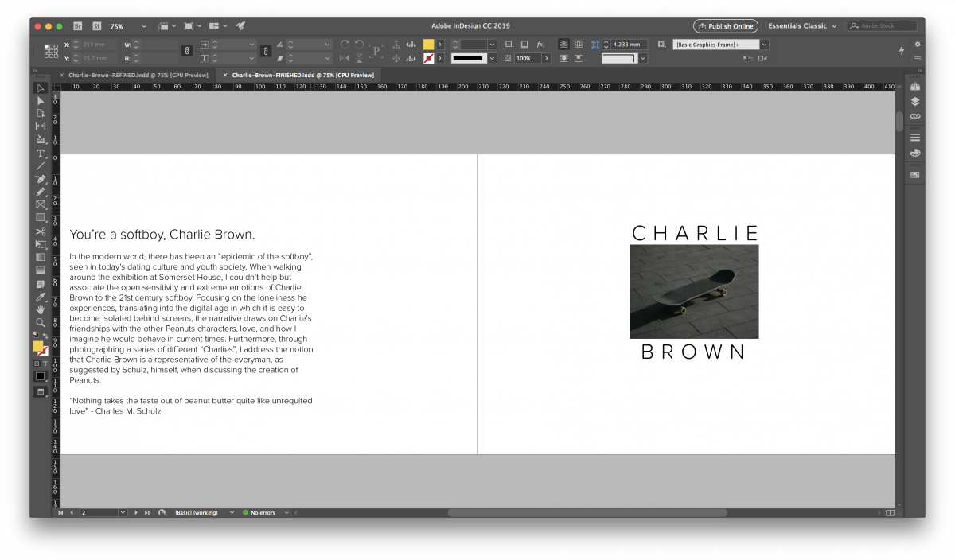
Task: Pick the Scissors tool
Action: 41,231
